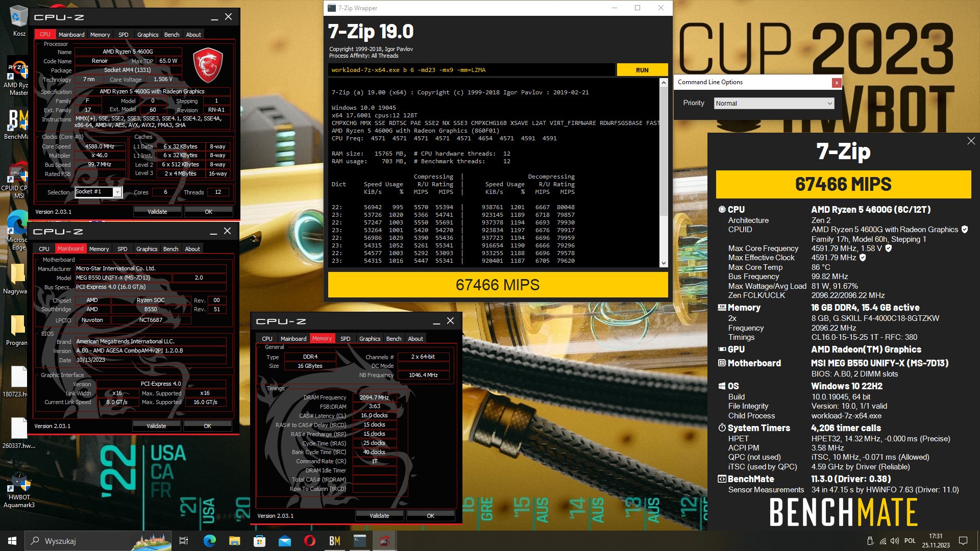The height and width of the screenshot is (551, 980).
Task: Select 'AMD Ryzen 5 4600G' name field in CPU-Z
Action: (x=128, y=52)
